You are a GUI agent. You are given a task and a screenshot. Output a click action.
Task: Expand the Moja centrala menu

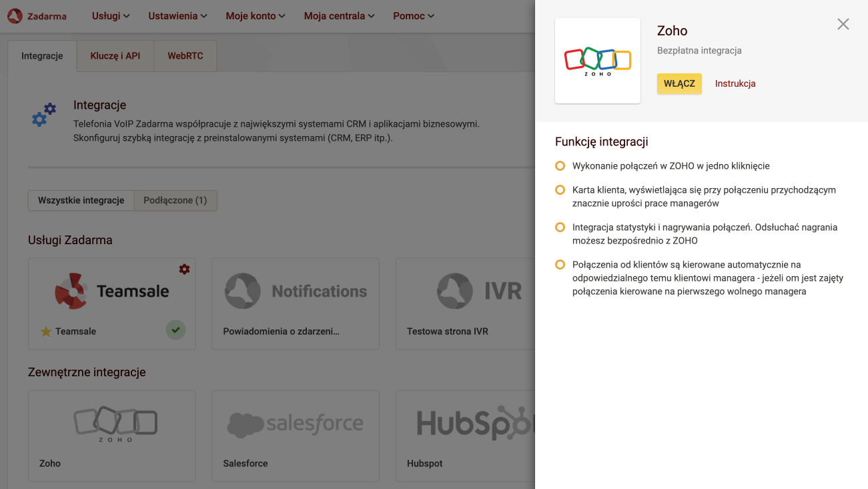[x=339, y=16]
